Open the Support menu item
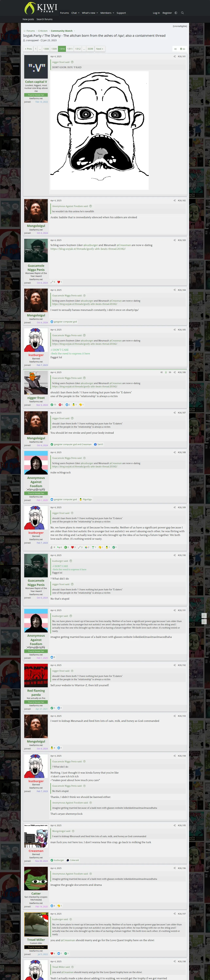 121,13
